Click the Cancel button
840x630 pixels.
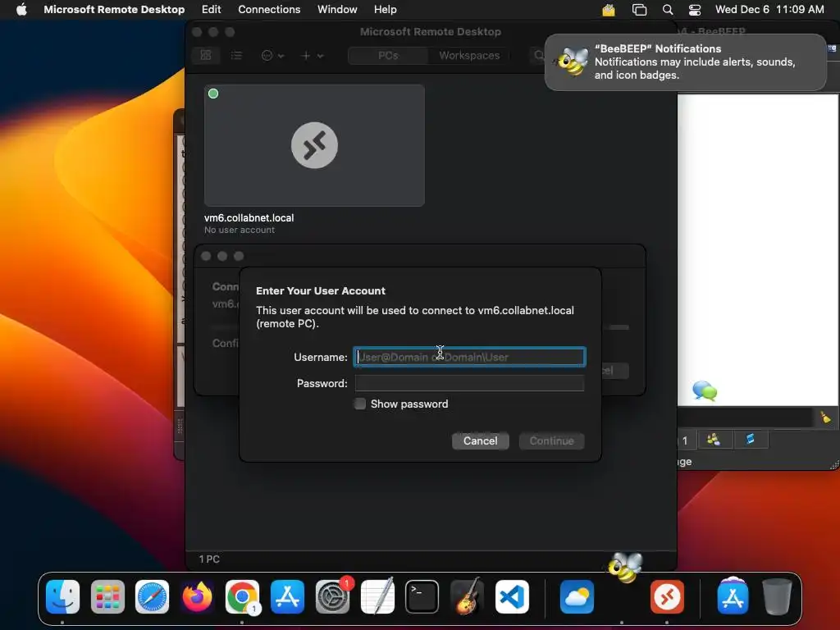(480, 441)
